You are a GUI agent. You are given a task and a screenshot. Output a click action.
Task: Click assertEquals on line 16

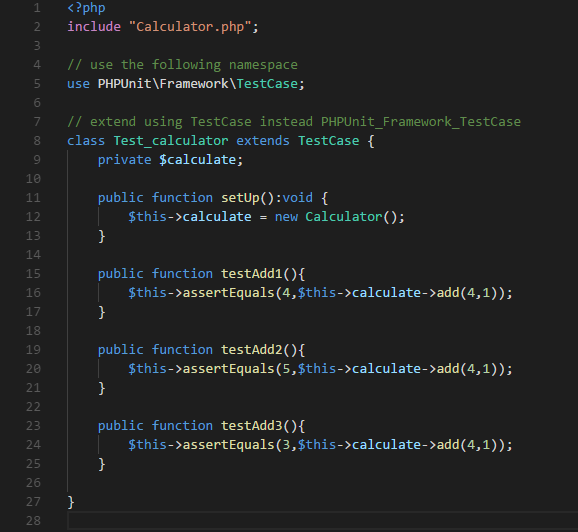pyautogui.click(x=229, y=293)
